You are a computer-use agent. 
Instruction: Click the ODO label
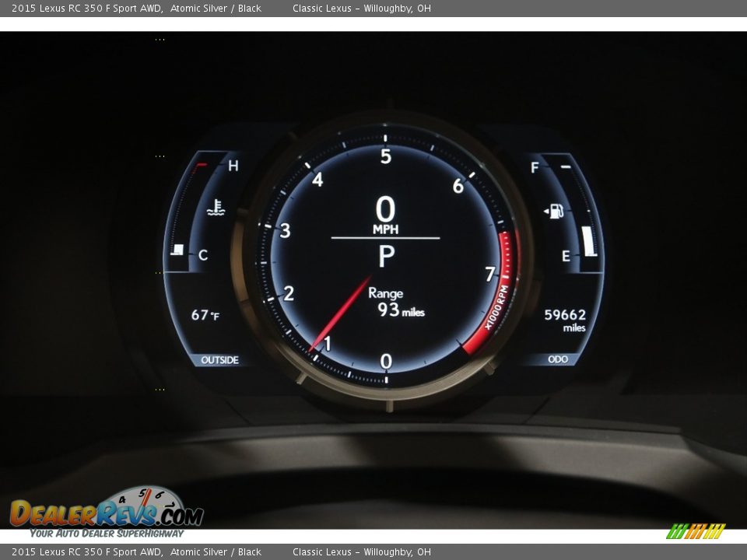558,359
